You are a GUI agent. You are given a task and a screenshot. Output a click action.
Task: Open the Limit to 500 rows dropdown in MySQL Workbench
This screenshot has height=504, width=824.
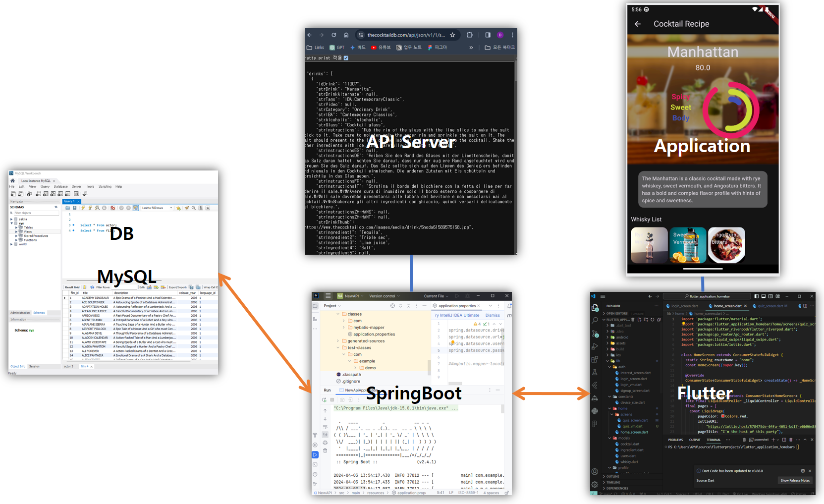[157, 208]
